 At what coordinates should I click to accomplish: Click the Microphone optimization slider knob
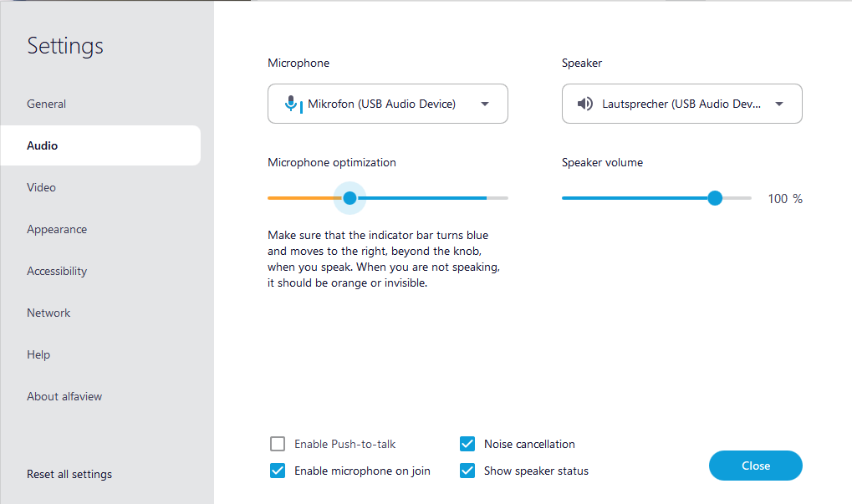click(x=349, y=198)
